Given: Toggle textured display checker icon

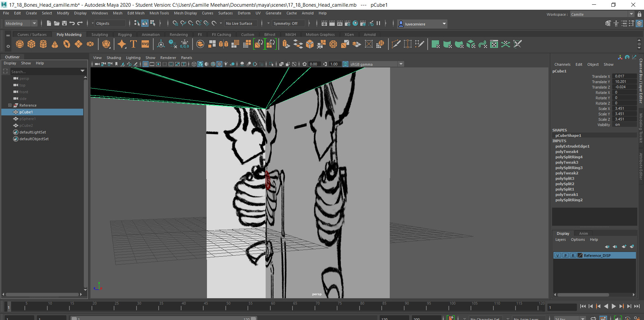Looking at the screenshot, I should pos(219,64).
